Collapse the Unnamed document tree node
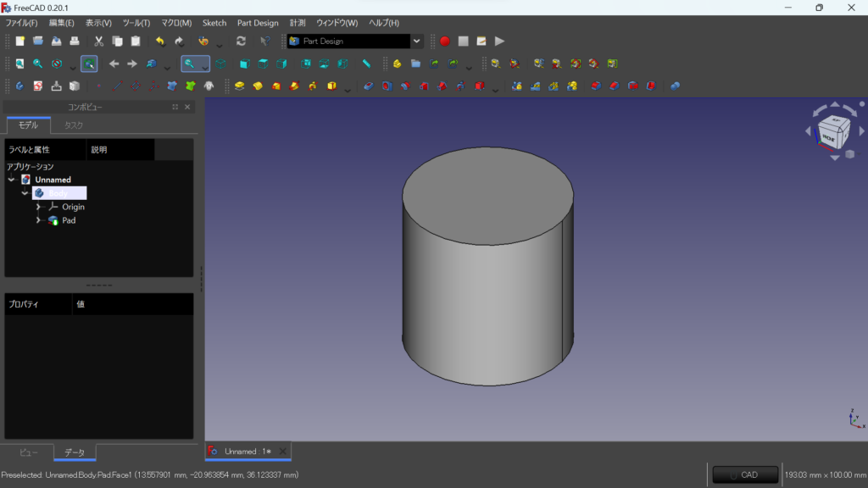The height and width of the screenshot is (488, 868). tap(12, 180)
